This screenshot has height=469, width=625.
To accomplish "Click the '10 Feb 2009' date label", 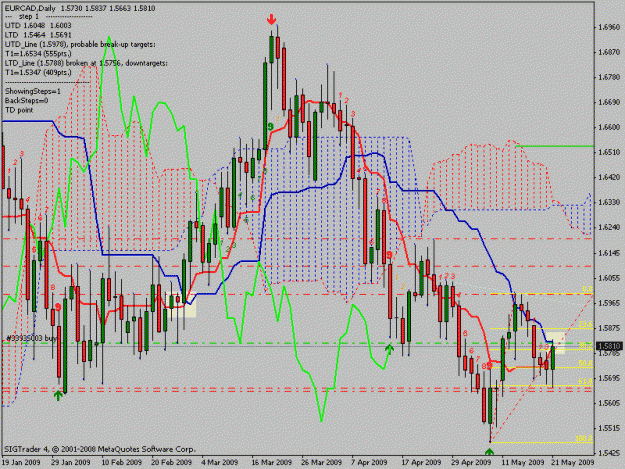I will [122, 462].
